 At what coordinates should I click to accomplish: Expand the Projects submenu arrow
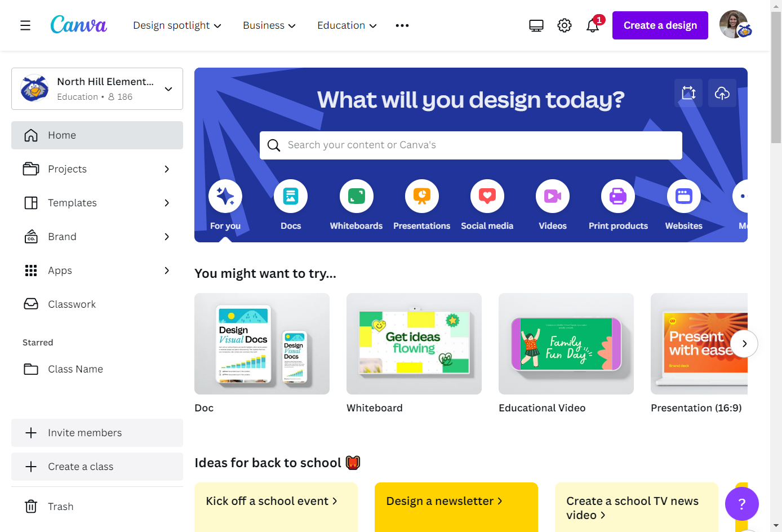pyautogui.click(x=167, y=169)
